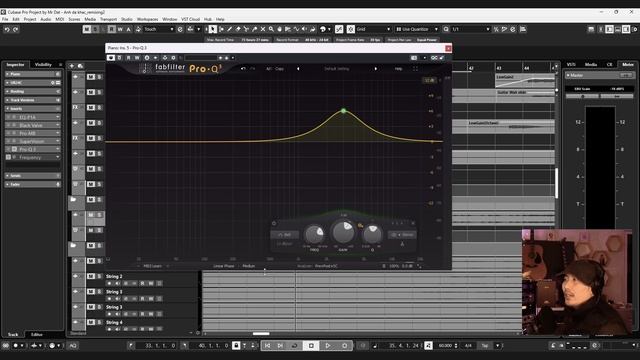The image size is (640, 360).
Task: Choose the Erase tool
Action: click(238, 29)
